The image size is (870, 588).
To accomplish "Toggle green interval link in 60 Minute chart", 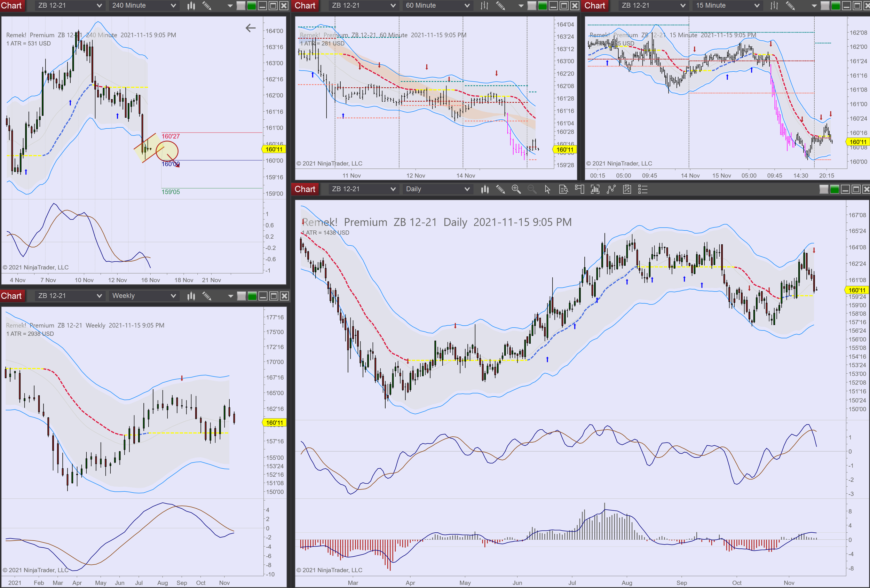I will 542,6.
